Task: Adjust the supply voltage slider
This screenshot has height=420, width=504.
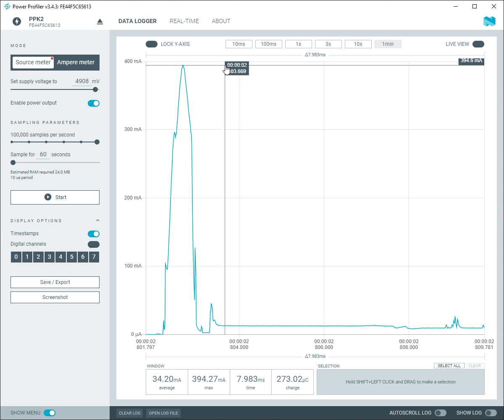Action: click(x=95, y=89)
